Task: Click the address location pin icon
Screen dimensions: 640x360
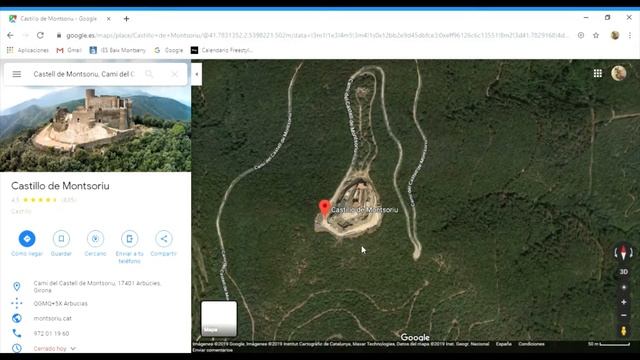Action: 17,287
